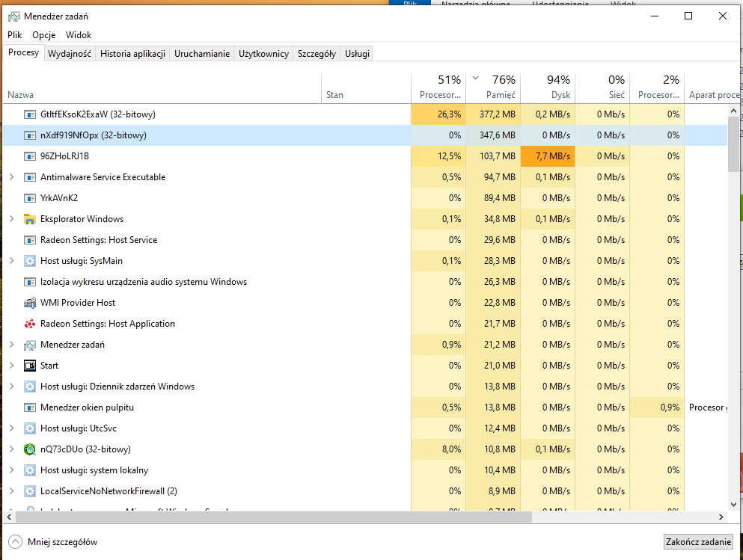Click the Radeon Settings: Host Service icon
This screenshot has width=743, height=560.
30,240
